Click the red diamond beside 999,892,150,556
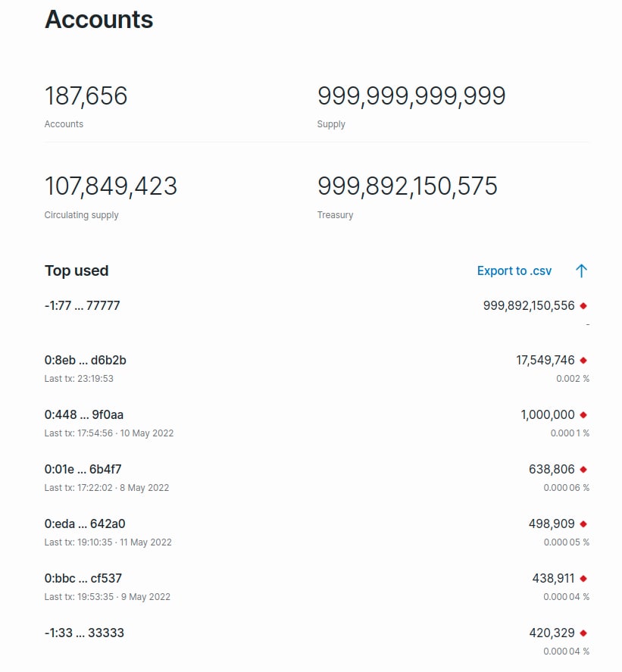Screen dimensions: 622x672 coord(583,306)
